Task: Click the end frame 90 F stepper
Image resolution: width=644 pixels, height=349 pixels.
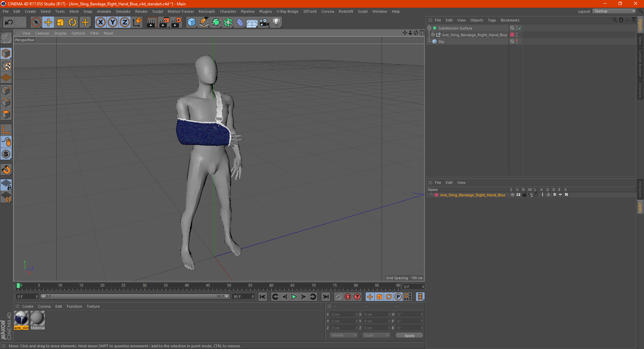Action: click(253, 297)
